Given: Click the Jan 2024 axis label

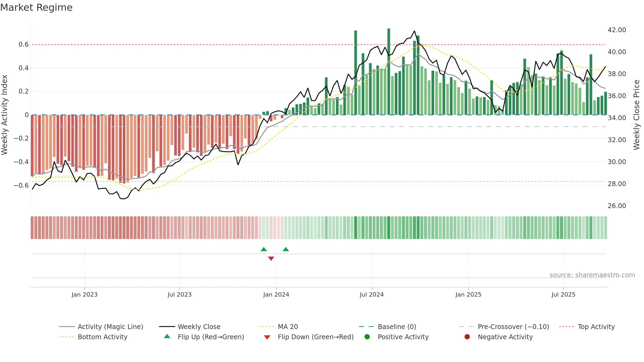Looking at the screenshot, I should (276, 295).
